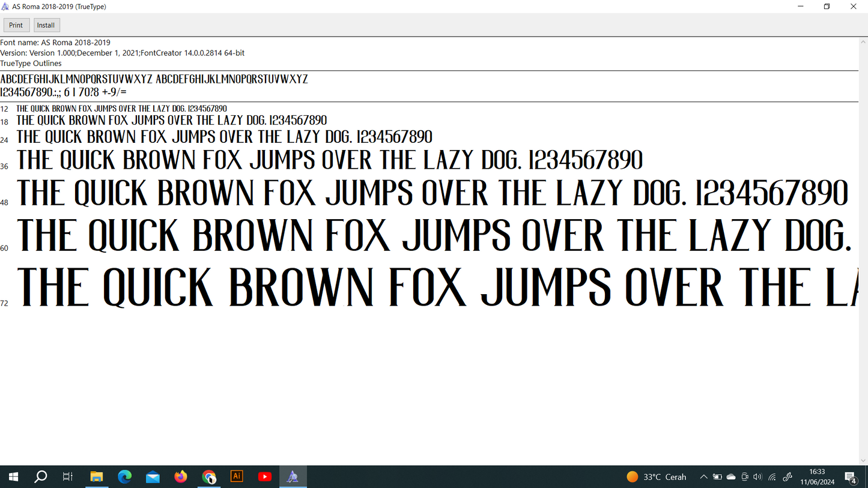Screen dimensions: 868x488
Task: Open the notification center with 4 alerts
Action: point(851,477)
